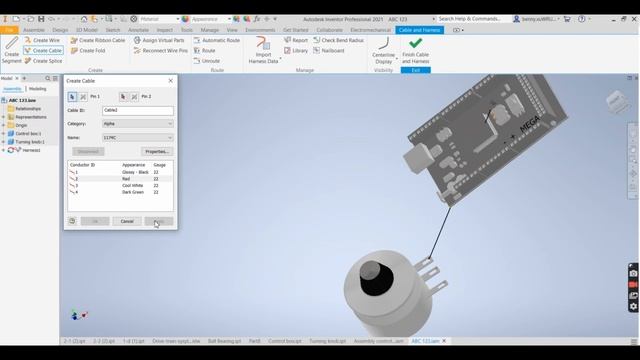
Task: Open the File menu tab
Action: (x=9, y=30)
